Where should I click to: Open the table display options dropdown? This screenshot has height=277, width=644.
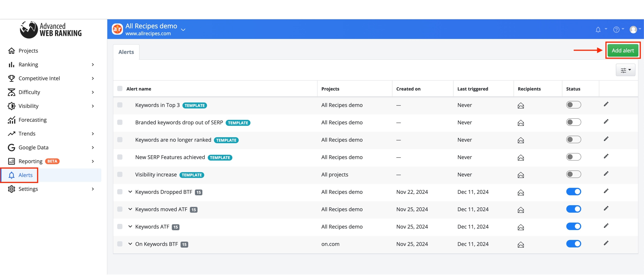pyautogui.click(x=625, y=70)
